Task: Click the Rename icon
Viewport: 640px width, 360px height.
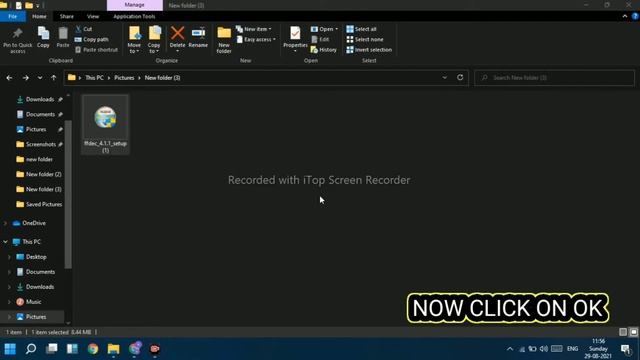Action: (198, 33)
